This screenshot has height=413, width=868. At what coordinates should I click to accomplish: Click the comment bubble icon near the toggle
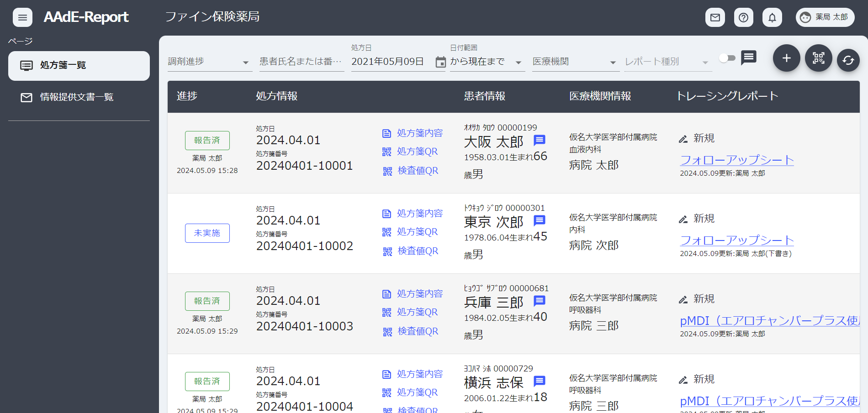point(749,58)
